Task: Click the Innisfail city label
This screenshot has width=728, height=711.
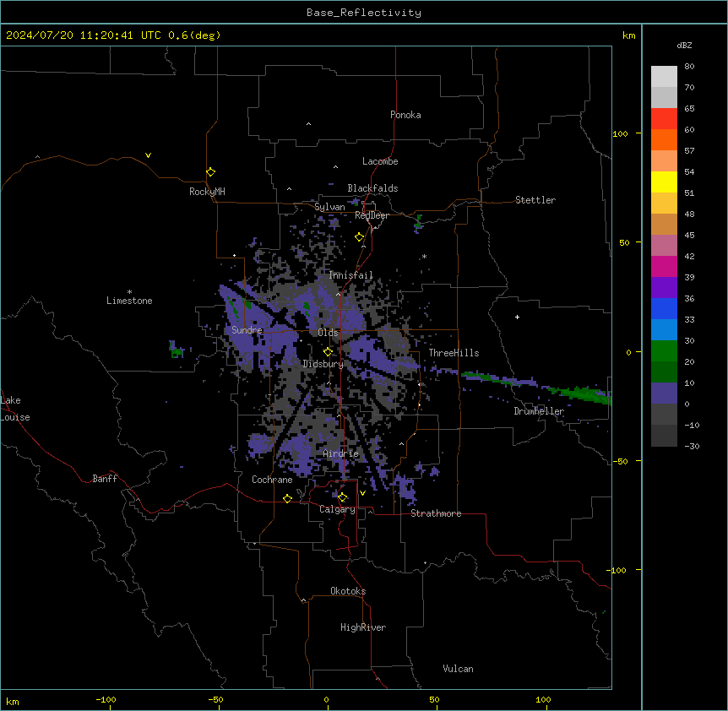Action: tap(350, 275)
